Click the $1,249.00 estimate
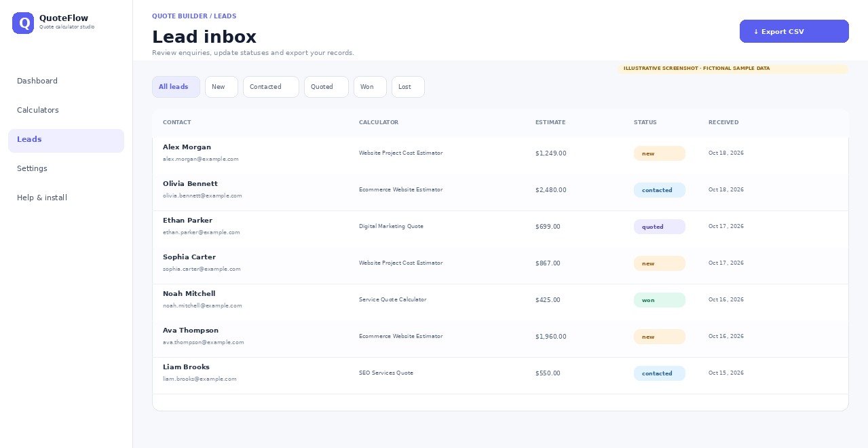 coord(551,153)
